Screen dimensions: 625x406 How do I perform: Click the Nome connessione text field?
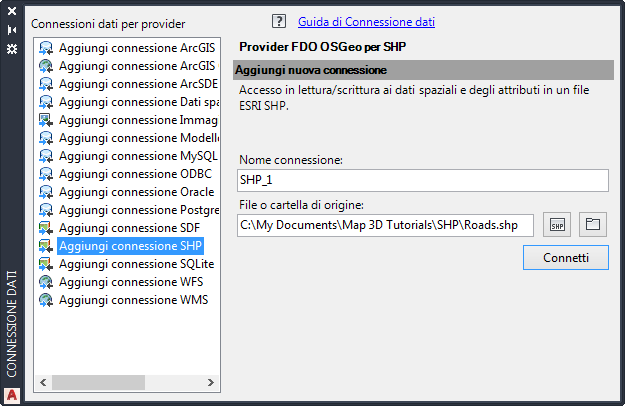point(423,180)
